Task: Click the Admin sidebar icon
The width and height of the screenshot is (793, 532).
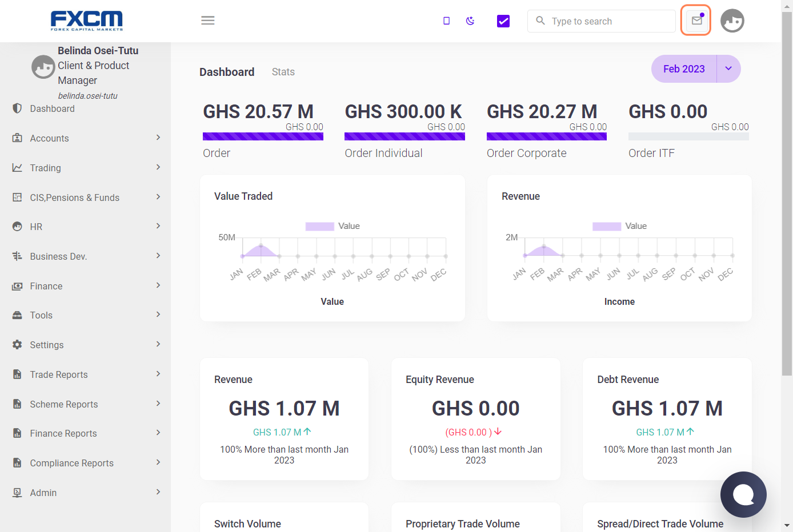Action: pos(17,493)
